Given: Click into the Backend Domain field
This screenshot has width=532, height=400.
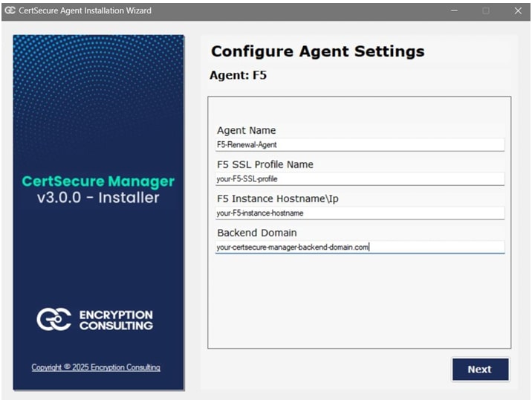Looking at the screenshot, I should point(360,247).
